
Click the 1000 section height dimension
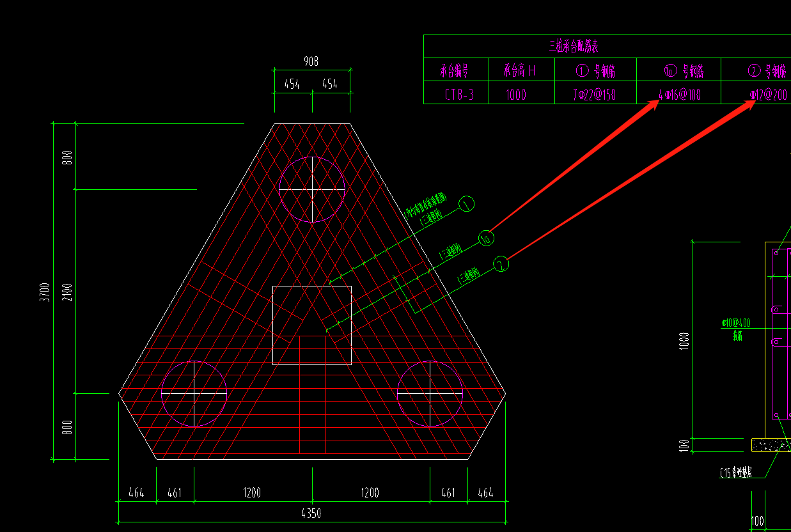coord(685,341)
